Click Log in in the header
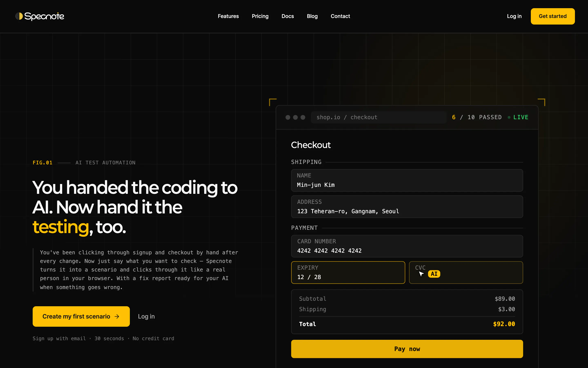Image resolution: width=588 pixels, height=368 pixels. pyautogui.click(x=514, y=16)
